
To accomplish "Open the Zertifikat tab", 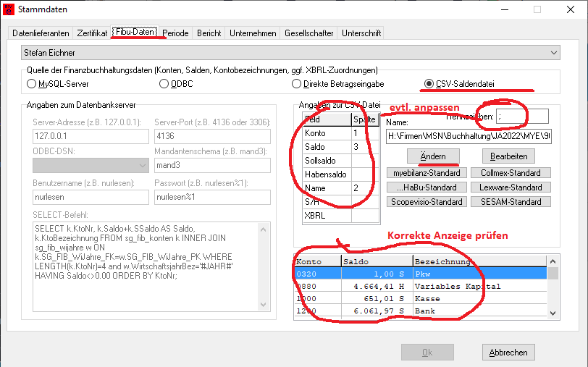I will 92,33.
